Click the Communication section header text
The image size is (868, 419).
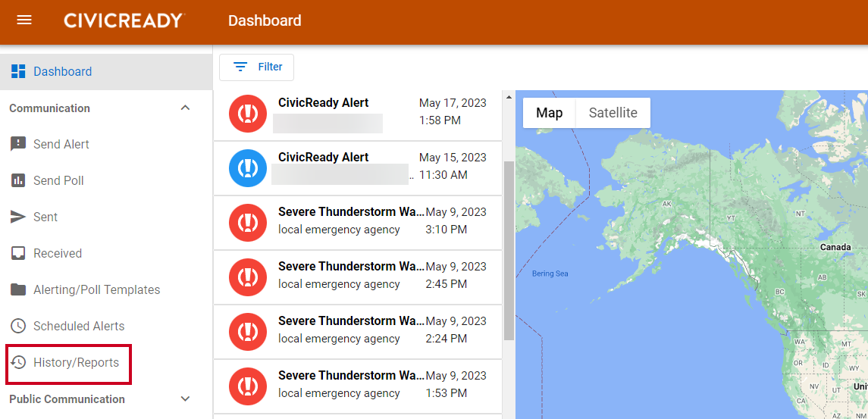(x=50, y=108)
